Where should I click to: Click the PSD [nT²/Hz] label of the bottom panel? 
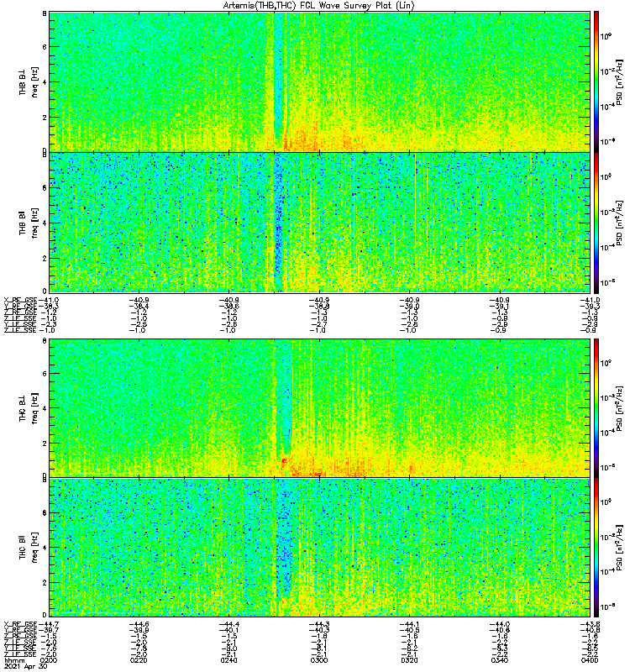[619, 547]
